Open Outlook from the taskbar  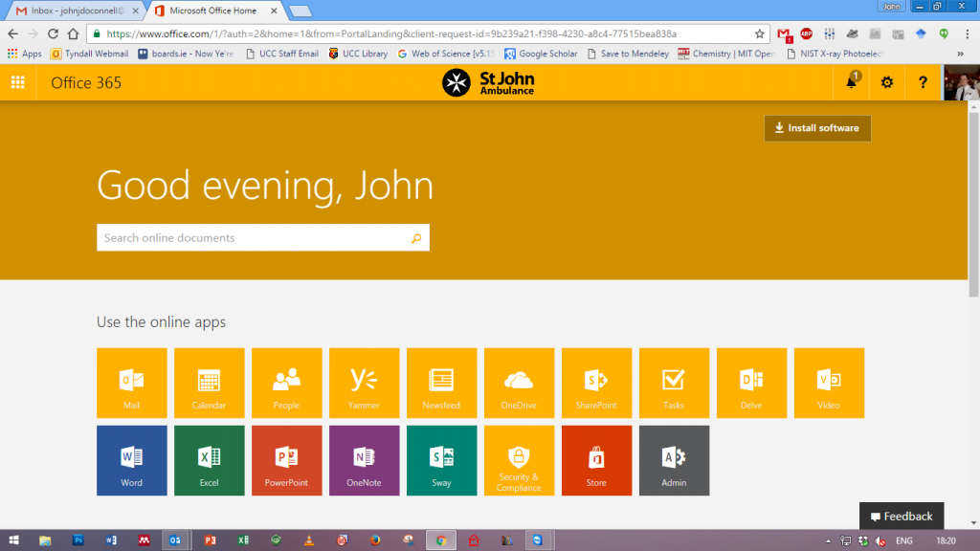175,540
